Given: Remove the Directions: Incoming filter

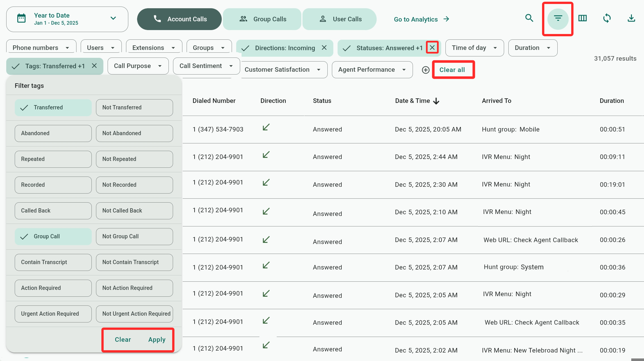Looking at the screenshot, I should click(x=324, y=48).
